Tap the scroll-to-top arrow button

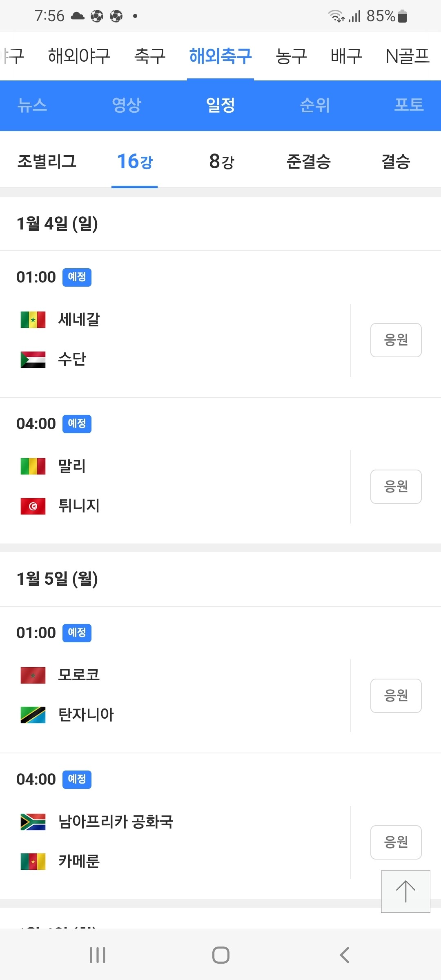pyautogui.click(x=405, y=891)
